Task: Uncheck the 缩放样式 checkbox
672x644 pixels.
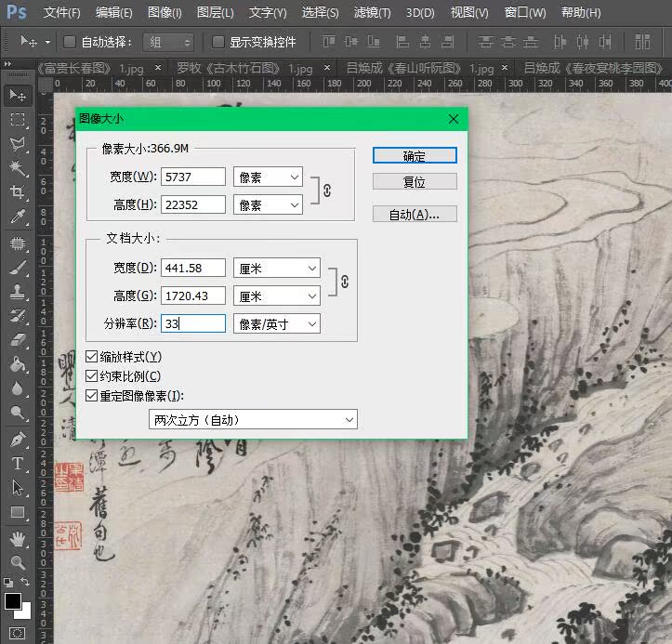Action: [91, 357]
